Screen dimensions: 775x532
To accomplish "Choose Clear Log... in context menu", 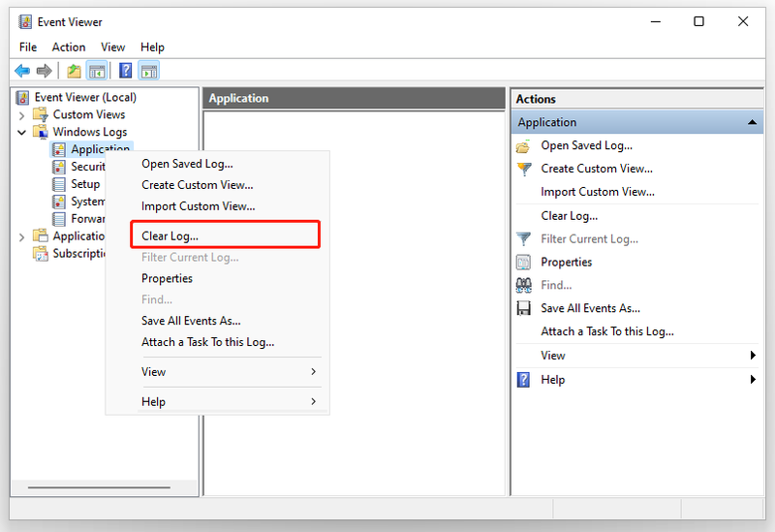I will [x=217, y=235].
